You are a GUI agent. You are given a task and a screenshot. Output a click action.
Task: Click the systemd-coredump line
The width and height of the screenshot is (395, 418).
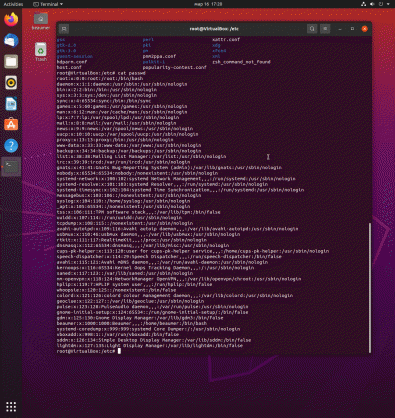[148, 329]
